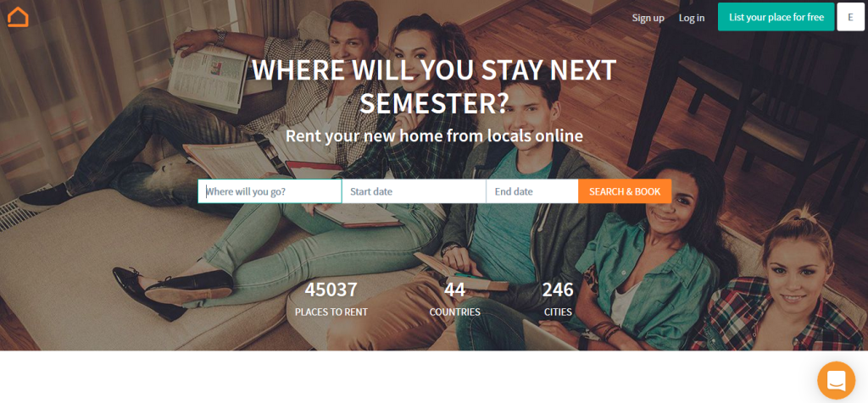Screen dimensions: 868x403
Task: Open the End date picker field
Action: tap(532, 191)
